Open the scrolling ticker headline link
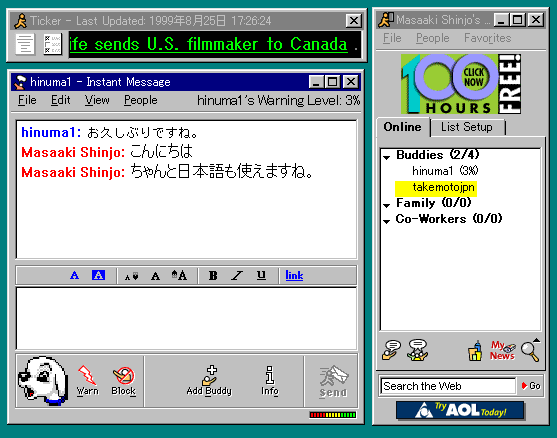 click(x=208, y=44)
